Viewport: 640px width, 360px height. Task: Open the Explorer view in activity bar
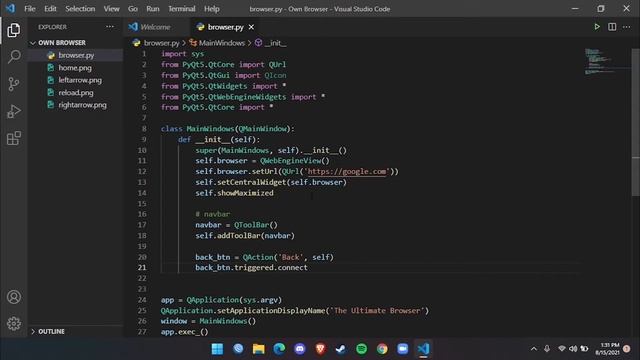pos(13,30)
